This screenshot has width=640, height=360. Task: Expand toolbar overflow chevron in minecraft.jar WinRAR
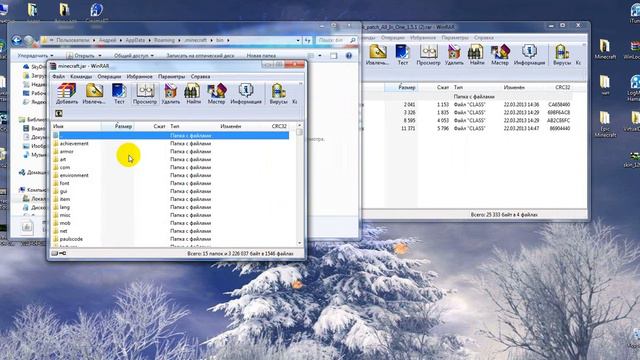tap(301, 84)
